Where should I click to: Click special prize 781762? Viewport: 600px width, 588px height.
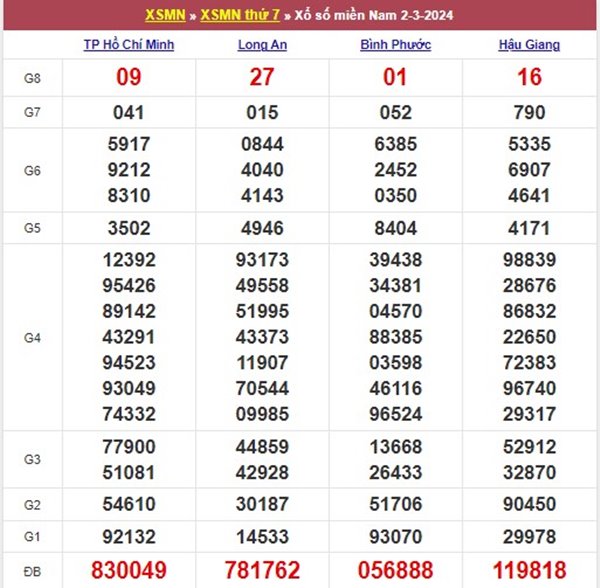262,571
